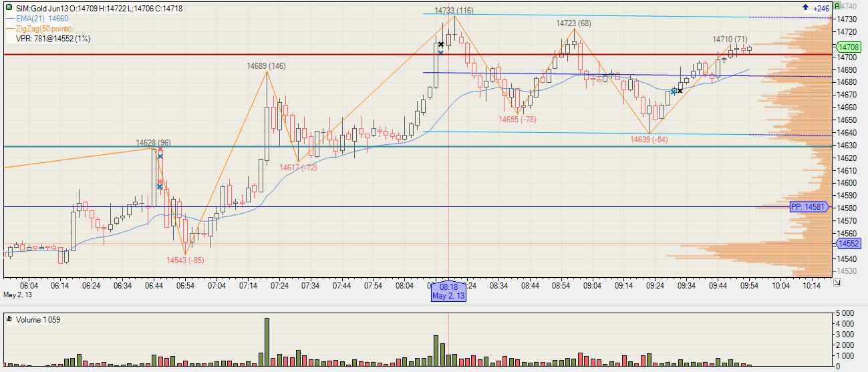Click the Volume 1 059 panel label

[x=38, y=319]
